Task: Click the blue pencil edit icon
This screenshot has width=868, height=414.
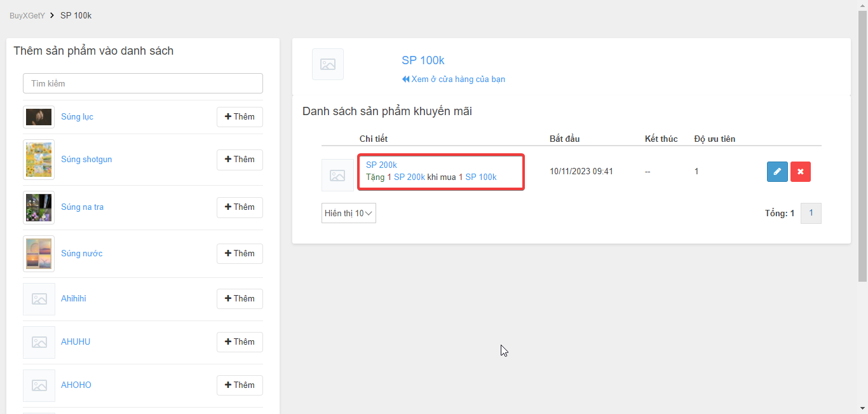Action: point(777,172)
